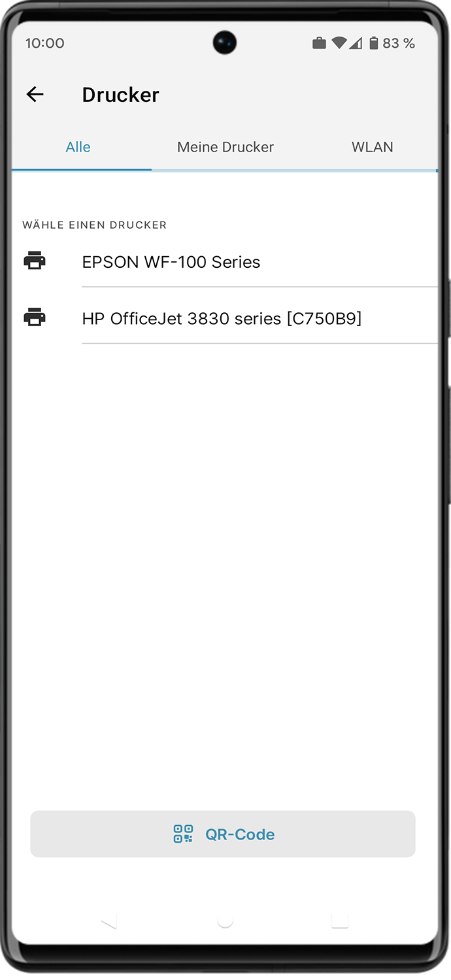Choose HP OfficeJet 3830 series printer
451x980 pixels.
point(225,318)
